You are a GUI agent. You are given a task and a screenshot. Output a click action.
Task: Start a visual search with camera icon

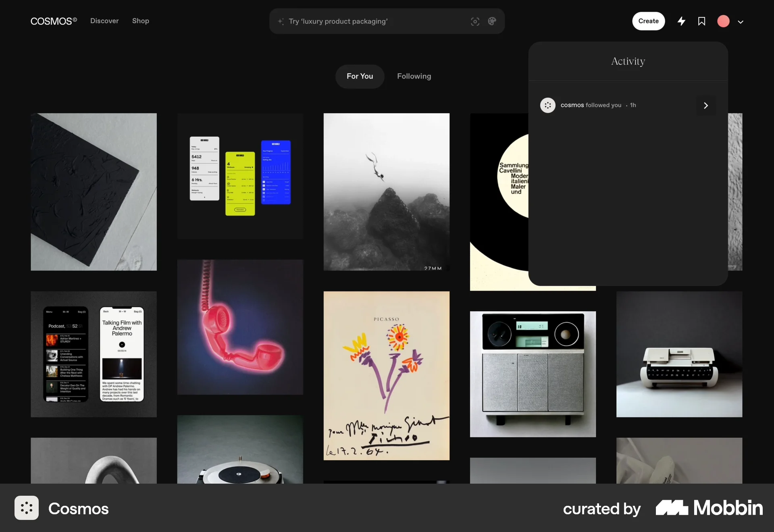[475, 21]
